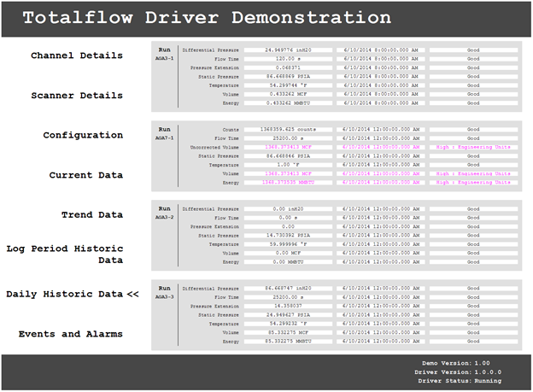Select AGA7-1 flow time 25200.00 s
This screenshot has height=392, width=533.
pos(288,138)
